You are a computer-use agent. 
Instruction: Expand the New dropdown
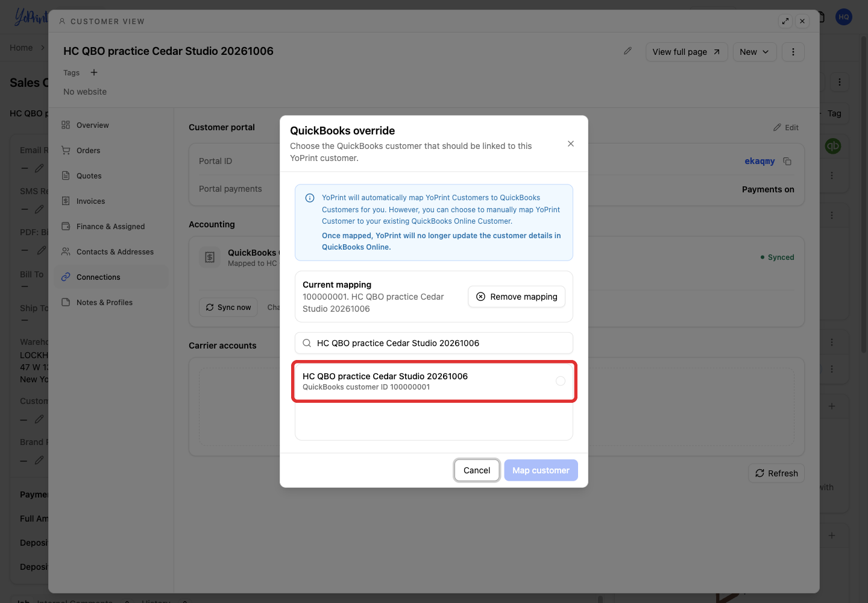coord(755,52)
